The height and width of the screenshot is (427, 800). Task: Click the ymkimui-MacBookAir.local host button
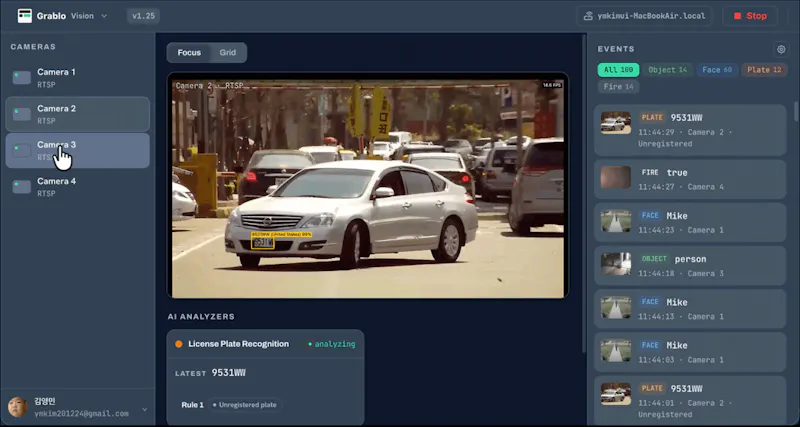(646, 16)
